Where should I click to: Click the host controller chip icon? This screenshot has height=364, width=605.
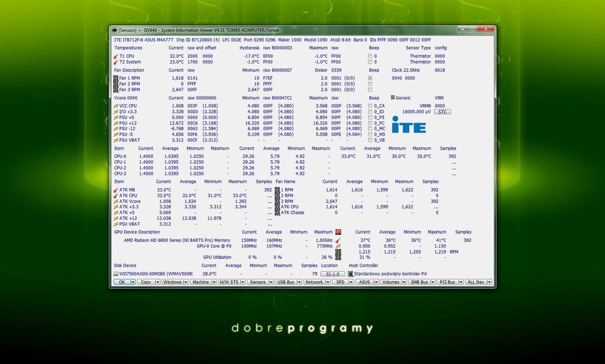click(350, 274)
